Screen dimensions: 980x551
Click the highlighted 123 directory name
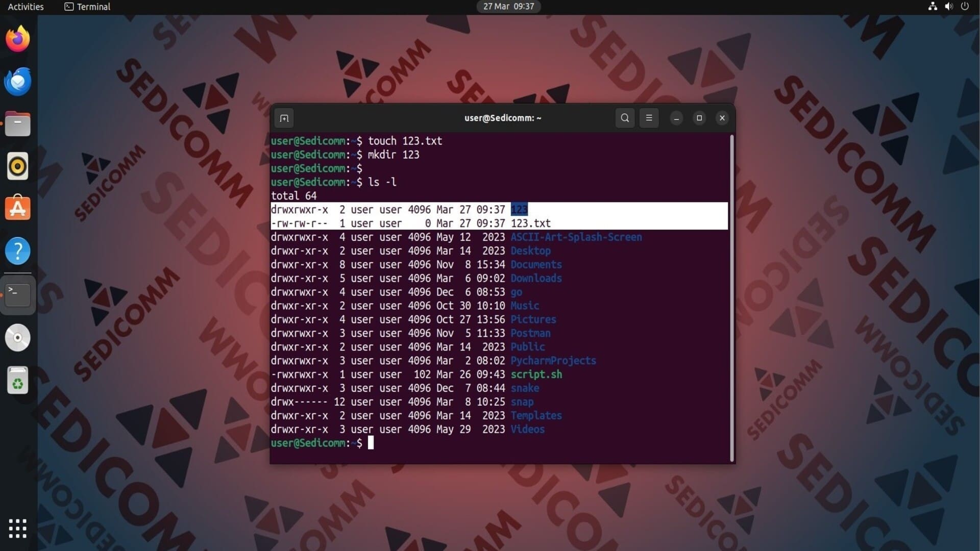coord(519,209)
